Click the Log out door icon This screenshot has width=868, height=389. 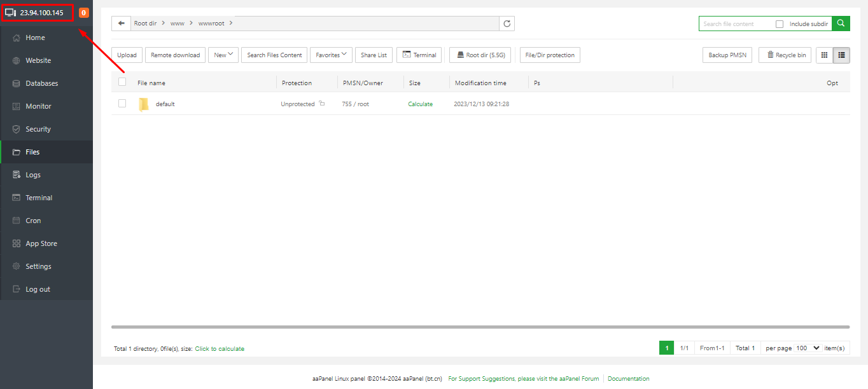tap(17, 289)
